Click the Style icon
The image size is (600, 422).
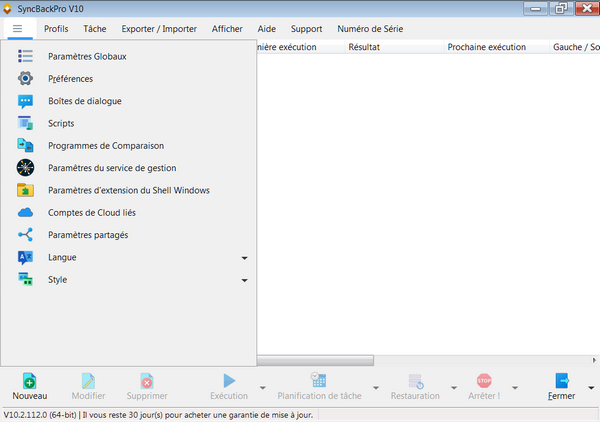pyautogui.click(x=25, y=279)
